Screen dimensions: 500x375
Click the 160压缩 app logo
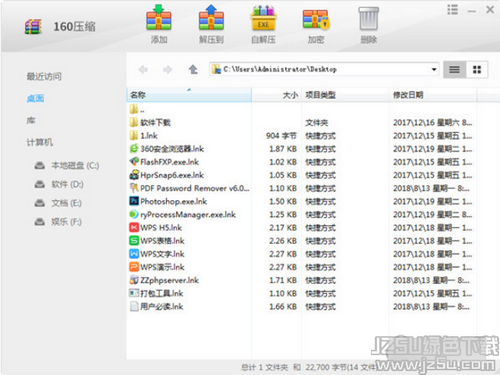tap(33, 27)
